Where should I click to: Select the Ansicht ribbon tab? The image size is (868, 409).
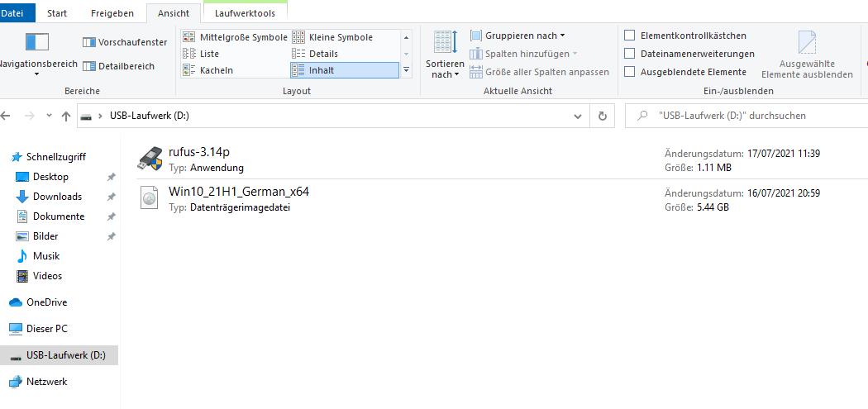click(174, 13)
